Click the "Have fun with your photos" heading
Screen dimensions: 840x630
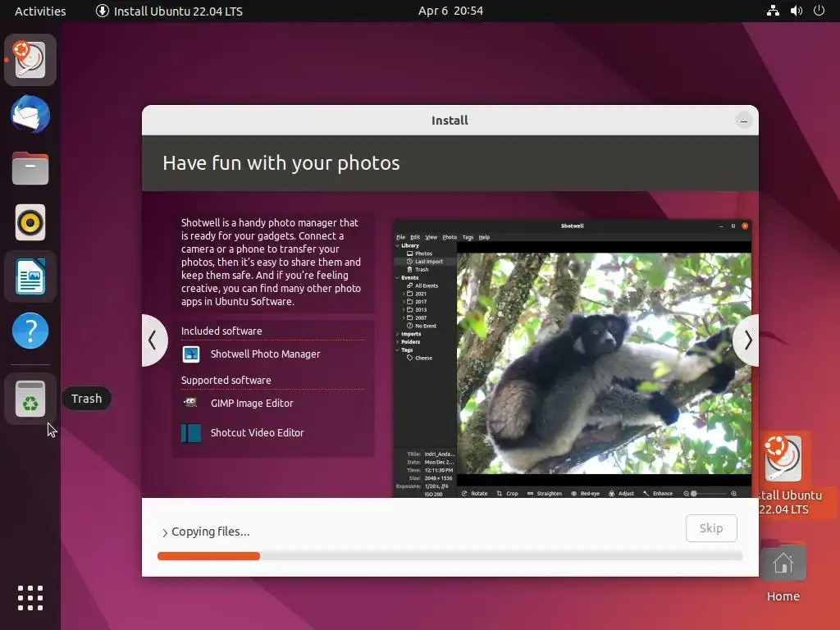pos(281,163)
